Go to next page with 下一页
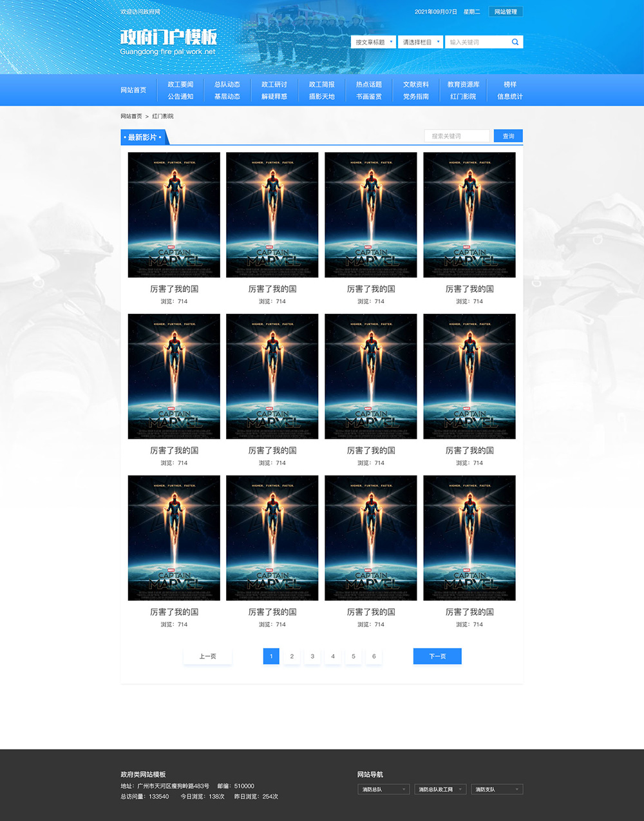The width and height of the screenshot is (644, 821). pos(437,656)
